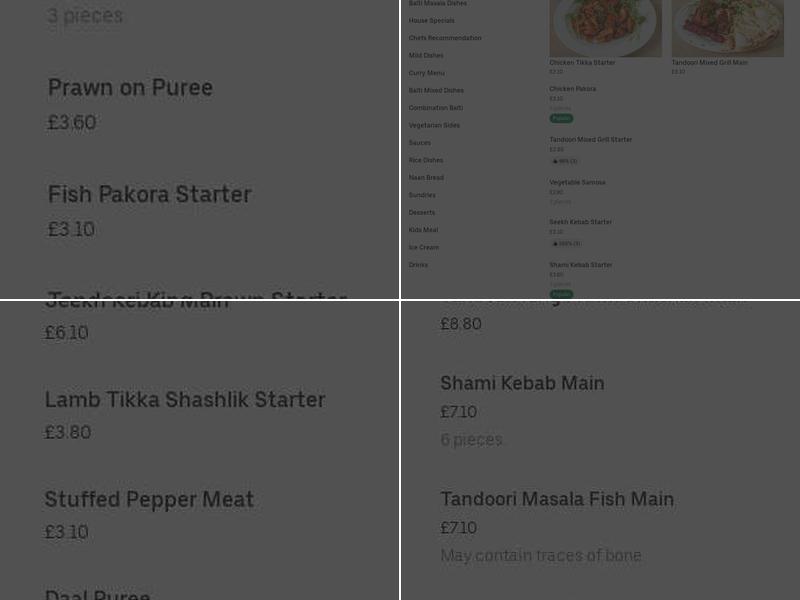The width and height of the screenshot is (800, 600).
Task: Open the Curry Menu section
Action: click(426, 73)
